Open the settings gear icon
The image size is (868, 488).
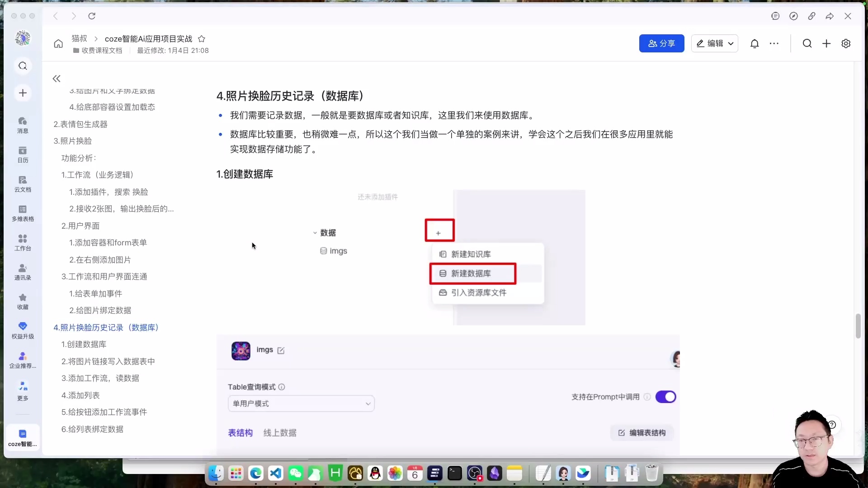(846, 43)
